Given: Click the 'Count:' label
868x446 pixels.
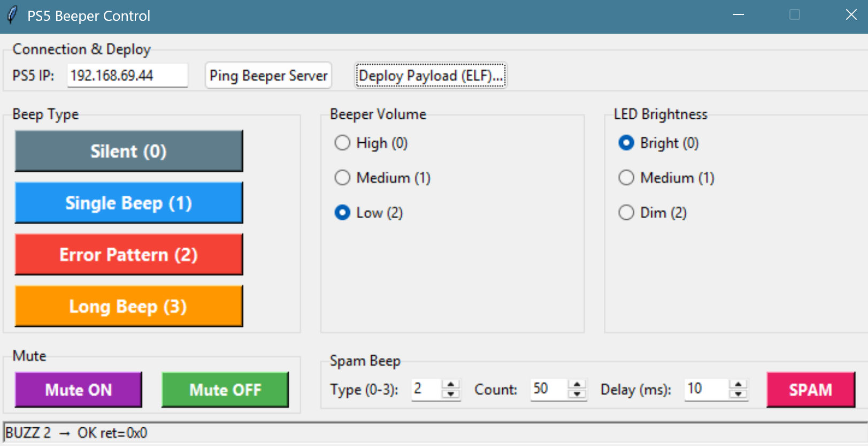Looking at the screenshot, I should click(496, 390).
